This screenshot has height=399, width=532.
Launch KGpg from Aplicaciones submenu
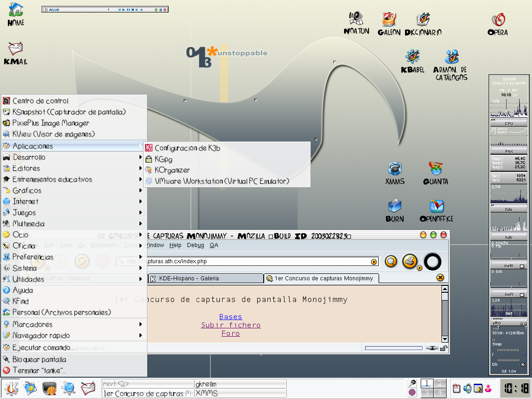pyautogui.click(x=227, y=159)
